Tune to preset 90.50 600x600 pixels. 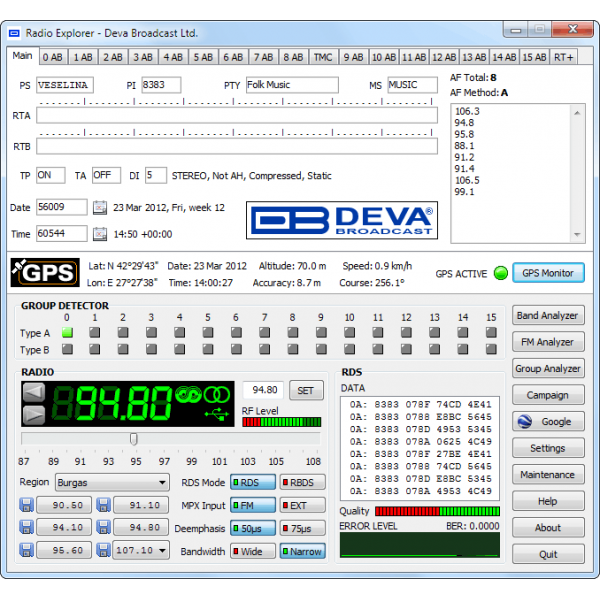tap(64, 505)
